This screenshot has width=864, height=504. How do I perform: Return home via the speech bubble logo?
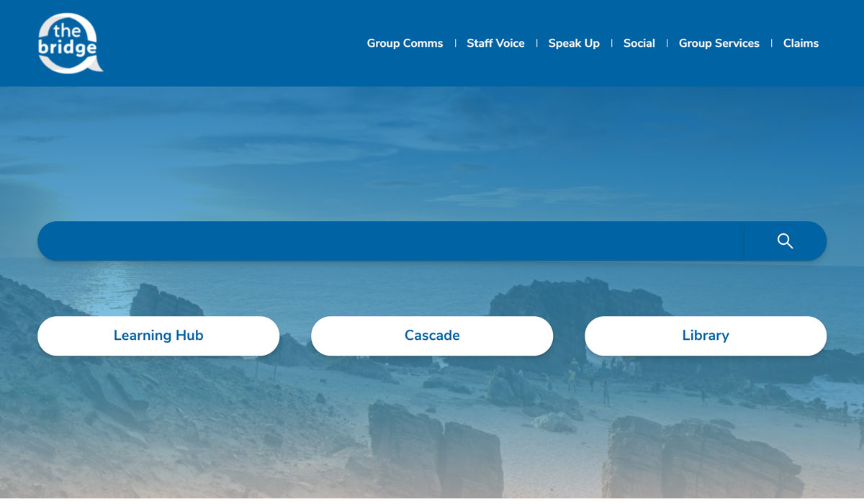(x=69, y=44)
